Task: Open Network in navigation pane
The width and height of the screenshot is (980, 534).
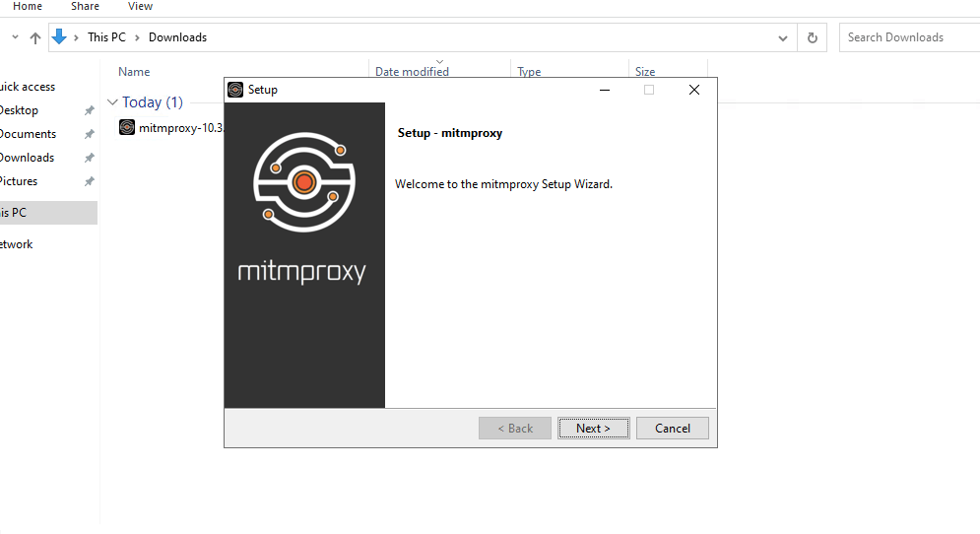Action: [x=16, y=244]
